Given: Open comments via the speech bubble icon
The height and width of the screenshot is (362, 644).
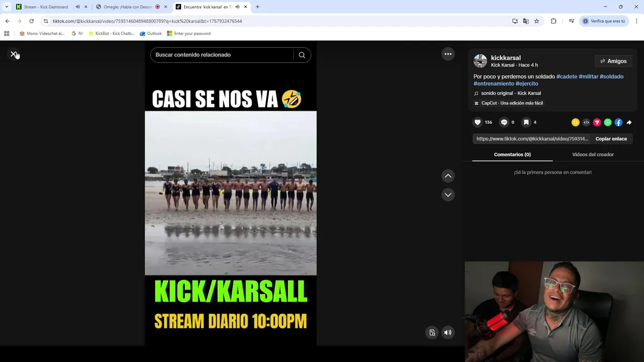Looking at the screenshot, I should pyautogui.click(x=504, y=122).
